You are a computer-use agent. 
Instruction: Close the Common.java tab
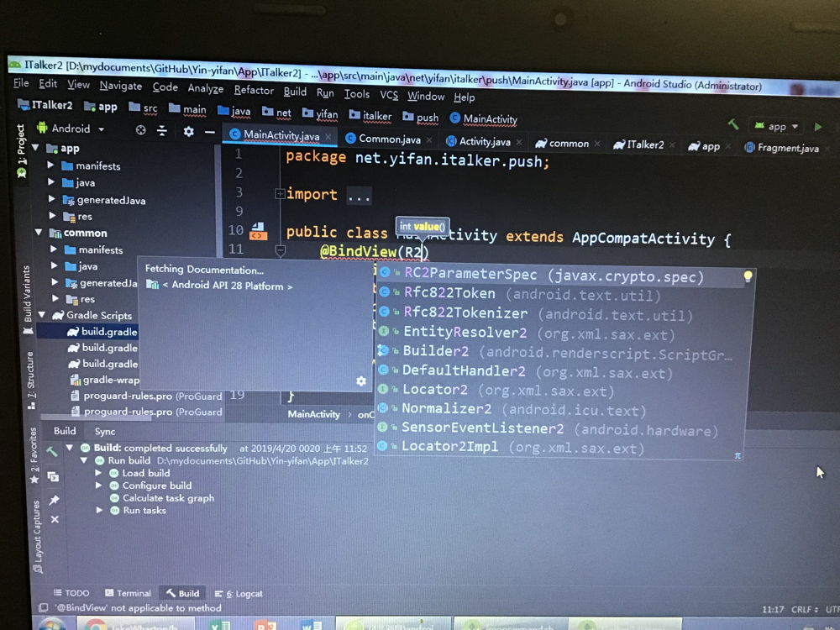point(429,140)
